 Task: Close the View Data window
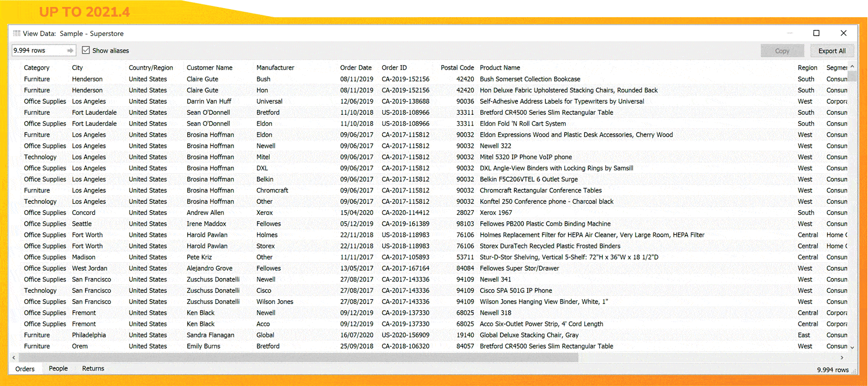click(x=843, y=33)
